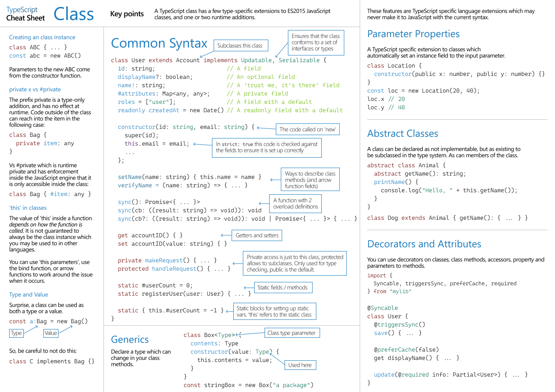Select the "Key points" label

tap(127, 14)
